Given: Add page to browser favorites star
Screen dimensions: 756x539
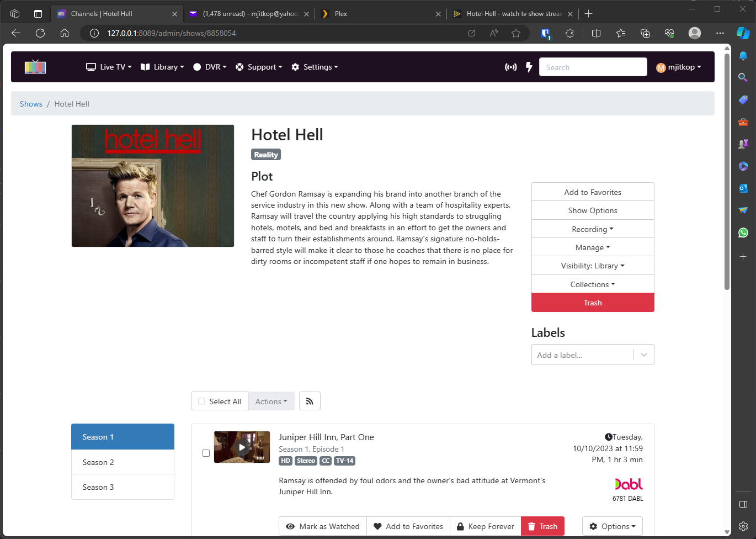Looking at the screenshot, I should tap(516, 33).
